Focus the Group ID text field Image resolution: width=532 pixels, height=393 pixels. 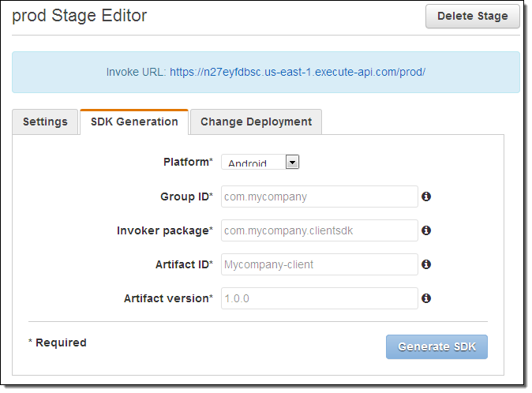tap(319, 196)
